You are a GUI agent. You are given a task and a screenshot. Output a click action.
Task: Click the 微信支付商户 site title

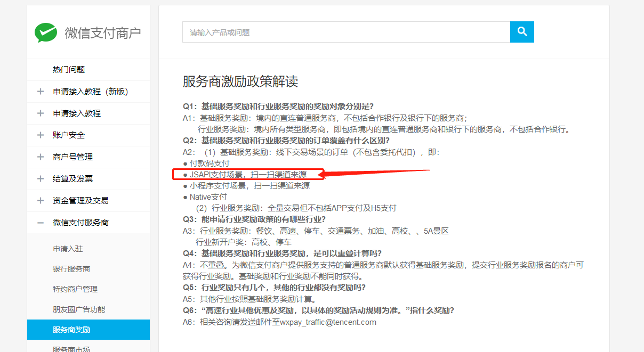[103, 33]
